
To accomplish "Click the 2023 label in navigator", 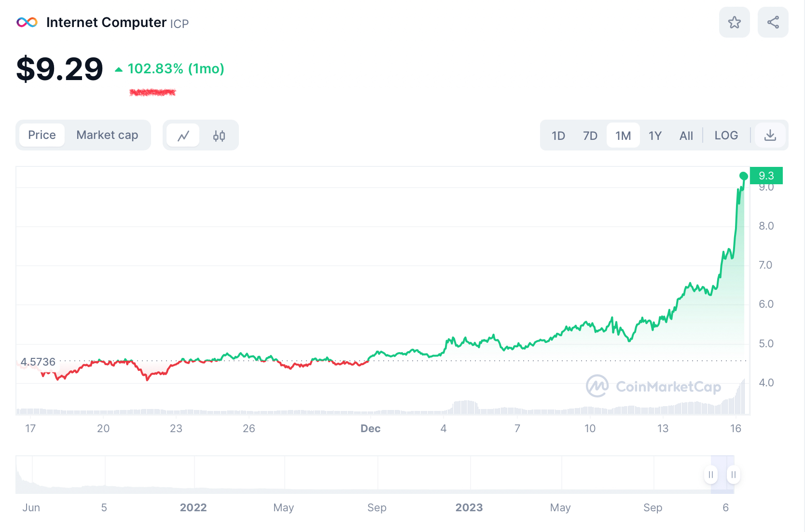I will pos(469,507).
